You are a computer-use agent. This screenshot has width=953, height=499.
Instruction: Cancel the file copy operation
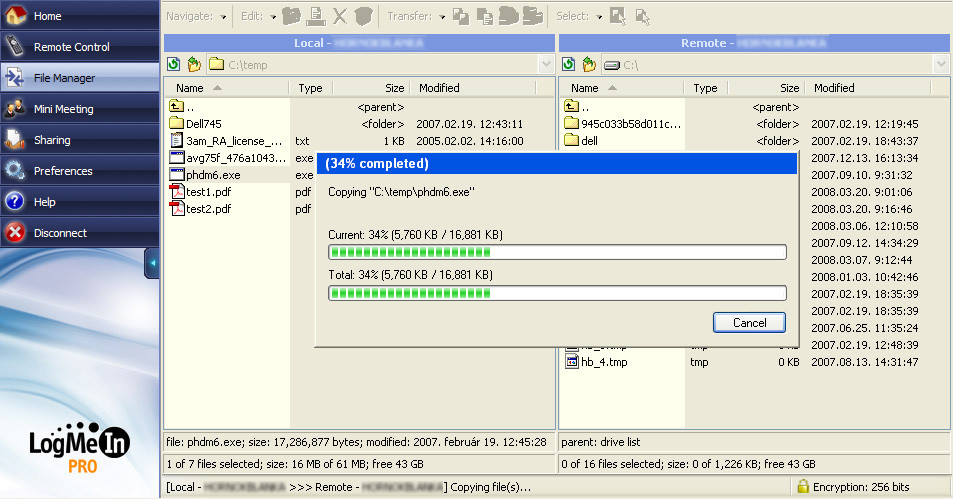tap(749, 323)
